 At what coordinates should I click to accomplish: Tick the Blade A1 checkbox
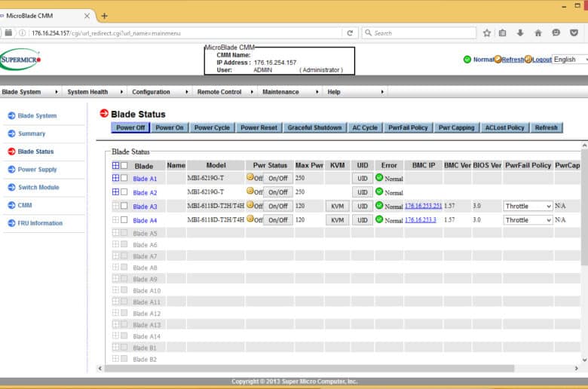pos(124,178)
